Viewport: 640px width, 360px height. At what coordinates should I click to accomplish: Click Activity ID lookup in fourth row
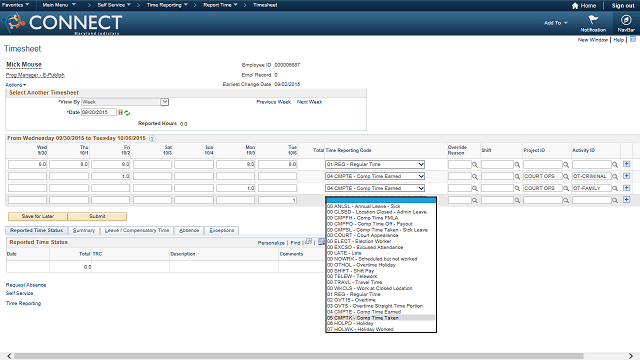coord(615,200)
